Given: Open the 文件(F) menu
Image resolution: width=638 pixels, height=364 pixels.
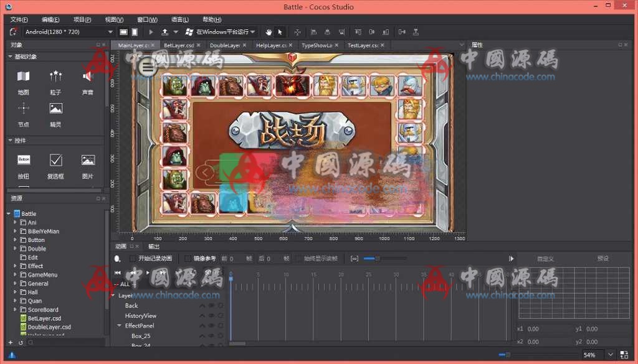Looking at the screenshot, I should tap(19, 19).
